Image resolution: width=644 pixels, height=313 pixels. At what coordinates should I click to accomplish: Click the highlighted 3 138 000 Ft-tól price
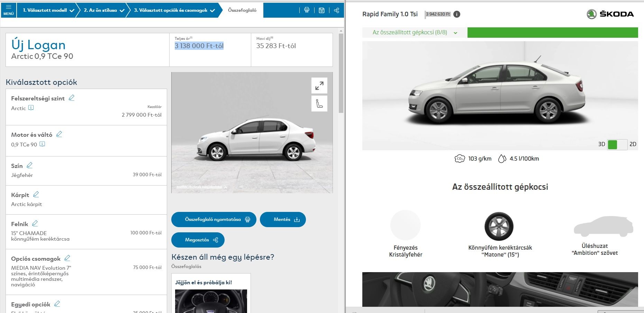tap(199, 46)
